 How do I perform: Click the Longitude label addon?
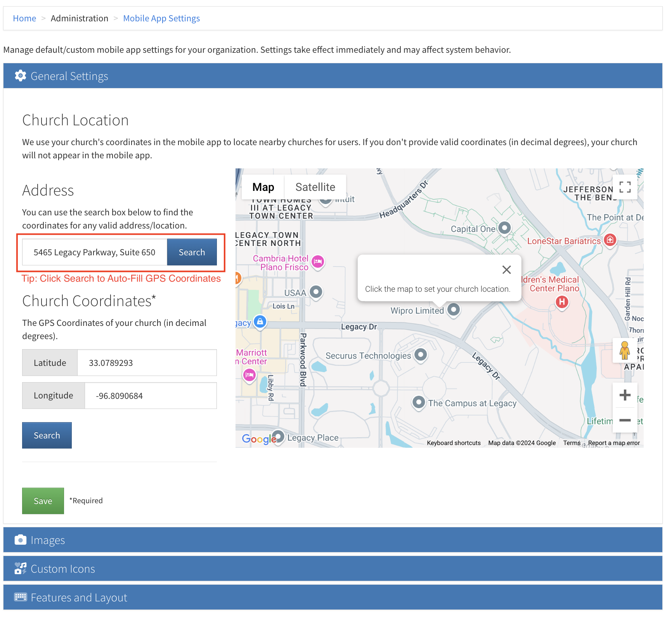(53, 396)
